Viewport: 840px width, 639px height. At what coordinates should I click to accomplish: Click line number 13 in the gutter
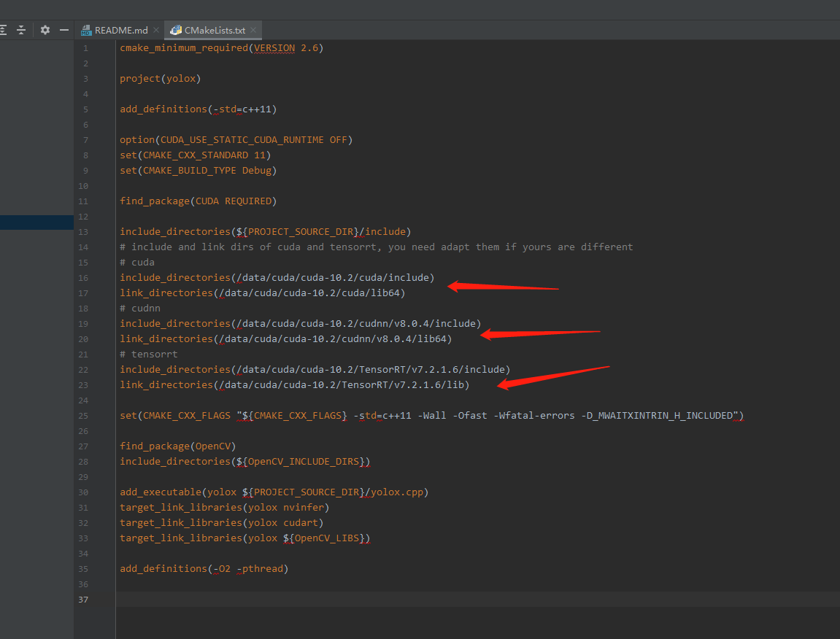pos(82,231)
